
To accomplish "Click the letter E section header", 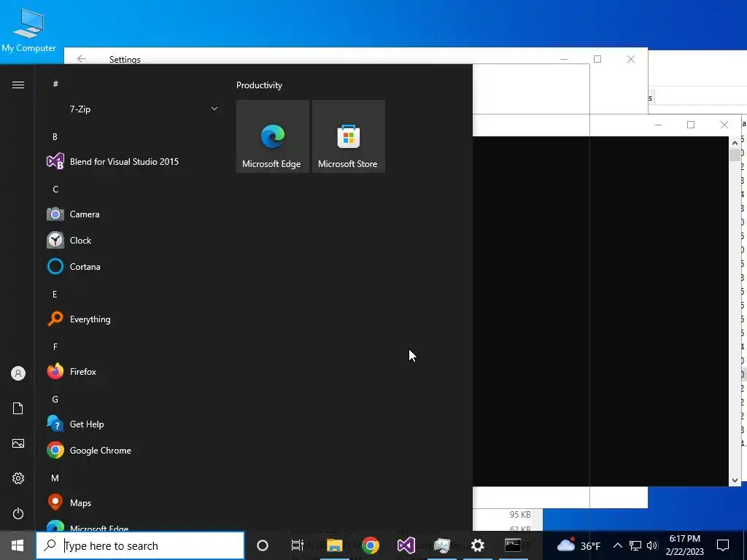I will tap(55, 295).
